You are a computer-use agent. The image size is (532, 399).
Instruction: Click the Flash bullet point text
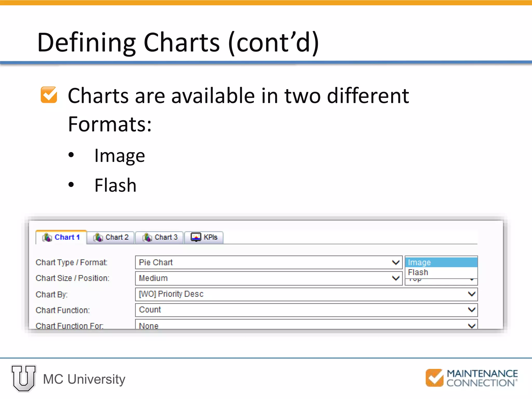pyautogui.click(x=115, y=185)
